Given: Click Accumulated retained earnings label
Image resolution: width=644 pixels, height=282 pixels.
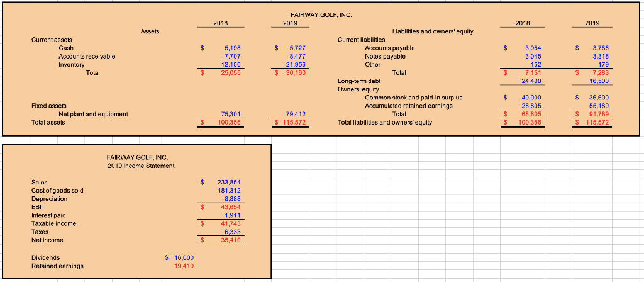Looking at the screenshot, I should click(409, 106).
